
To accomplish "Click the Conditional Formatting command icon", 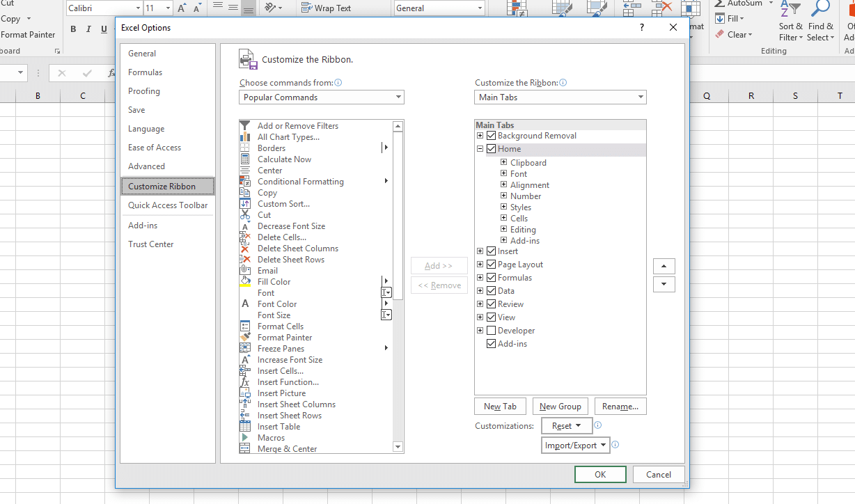I will 244,182.
